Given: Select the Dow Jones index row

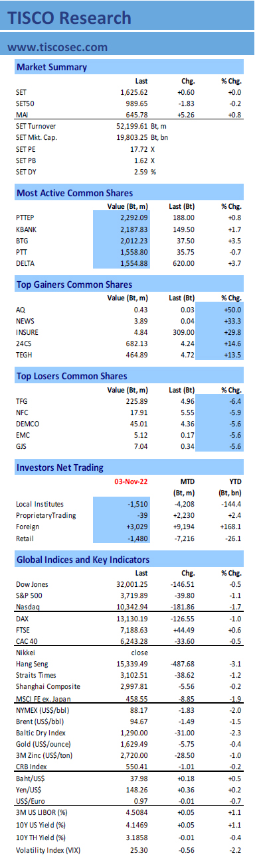Looking at the screenshot, I should click(130, 584).
